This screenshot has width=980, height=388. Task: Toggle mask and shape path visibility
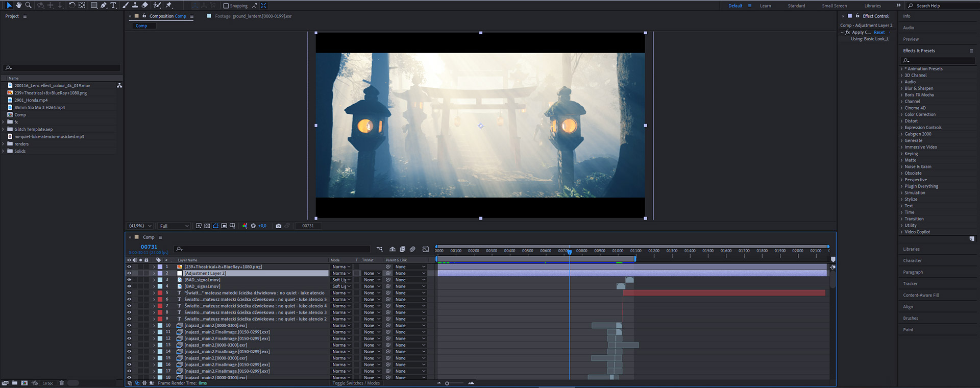215,226
